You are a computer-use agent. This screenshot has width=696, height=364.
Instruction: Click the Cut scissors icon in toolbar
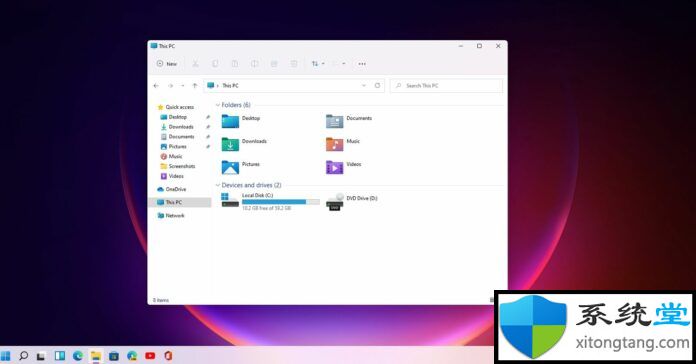195,64
